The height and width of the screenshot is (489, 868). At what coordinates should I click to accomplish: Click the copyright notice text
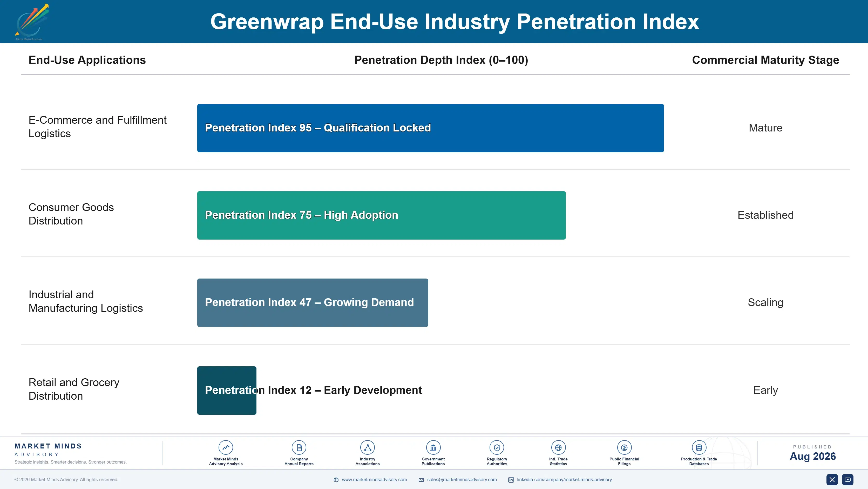point(66,480)
